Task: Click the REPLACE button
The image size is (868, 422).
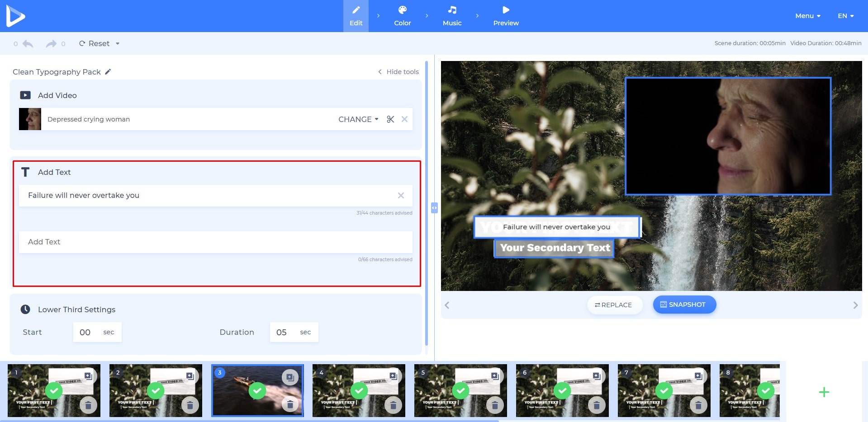Action: point(614,305)
